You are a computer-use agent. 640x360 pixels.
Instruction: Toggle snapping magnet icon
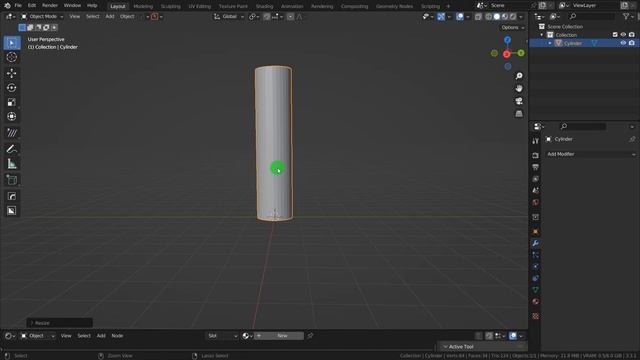(x=267, y=17)
